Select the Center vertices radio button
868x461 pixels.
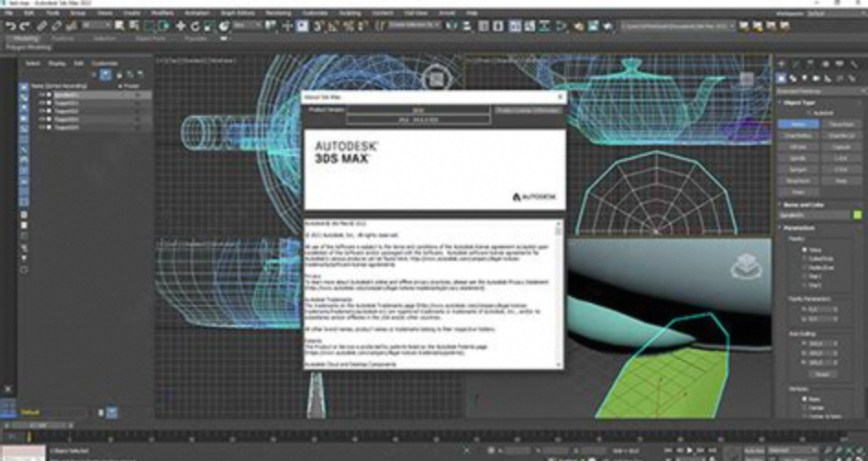point(805,408)
